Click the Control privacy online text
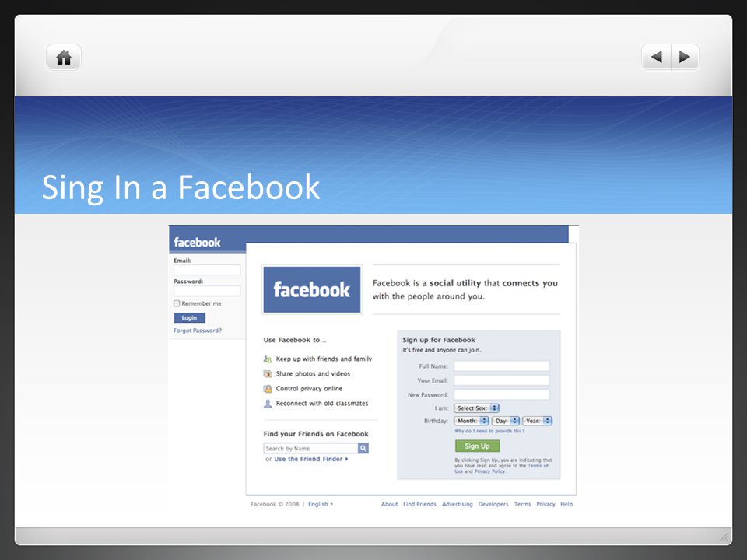 point(309,389)
